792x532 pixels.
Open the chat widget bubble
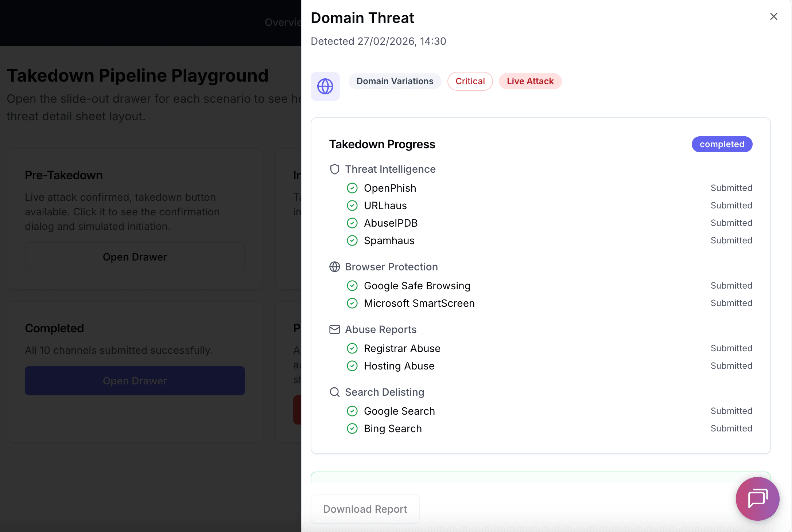click(757, 498)
